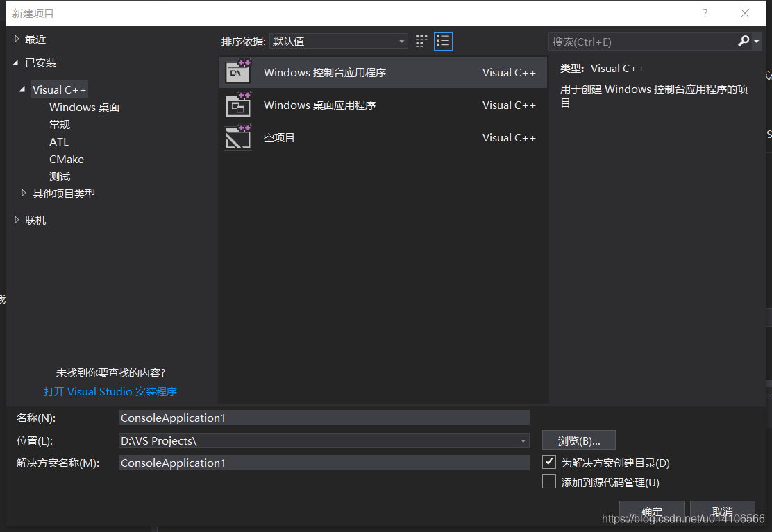Click 最近 label
The width and height of the screenshot is (772, 532).
coord(35,40)
